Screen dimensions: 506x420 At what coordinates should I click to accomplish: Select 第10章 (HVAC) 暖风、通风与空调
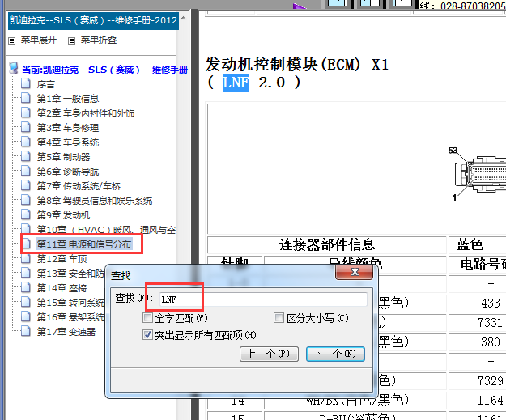tap(106, 230)
